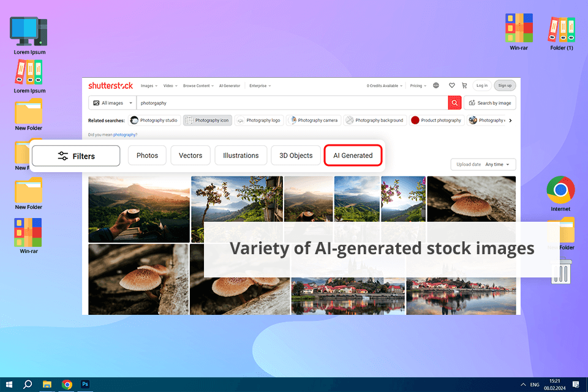588x392 pixels.
Task: Select the Illustrations tab
Action: [241, 156]
